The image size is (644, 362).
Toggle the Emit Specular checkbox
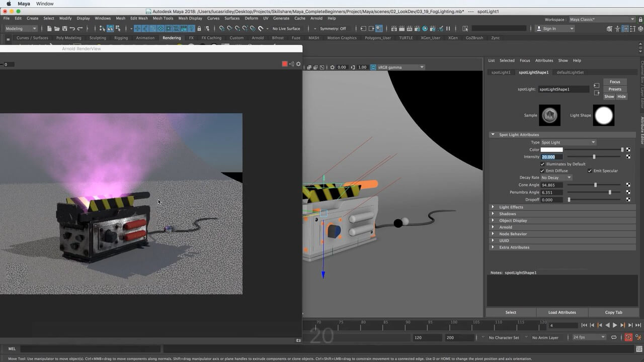(590, 171)
